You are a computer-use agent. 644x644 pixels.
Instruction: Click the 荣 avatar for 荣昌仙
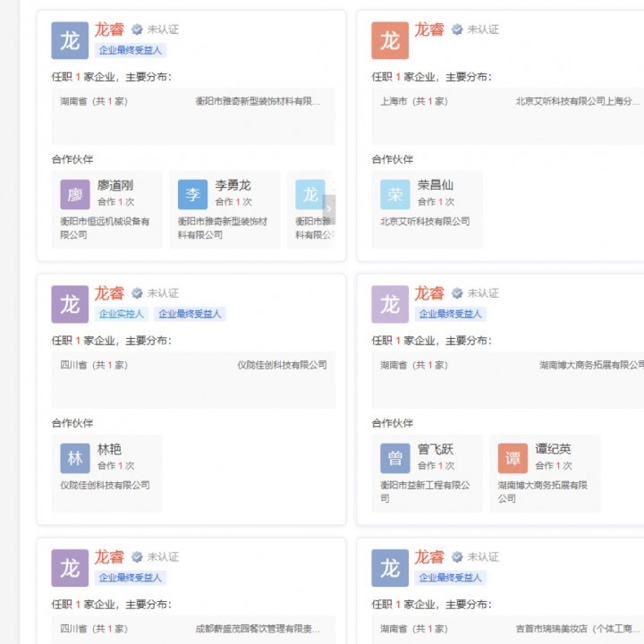[x=394, y=194]
